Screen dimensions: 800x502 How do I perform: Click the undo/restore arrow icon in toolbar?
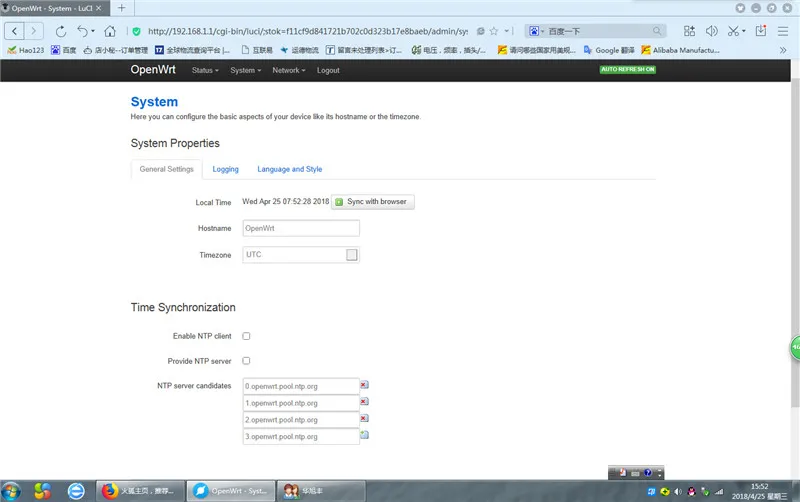82,31
